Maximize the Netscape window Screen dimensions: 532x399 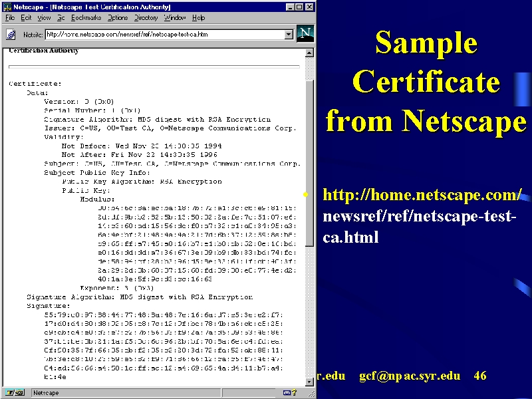coord(299,7)
